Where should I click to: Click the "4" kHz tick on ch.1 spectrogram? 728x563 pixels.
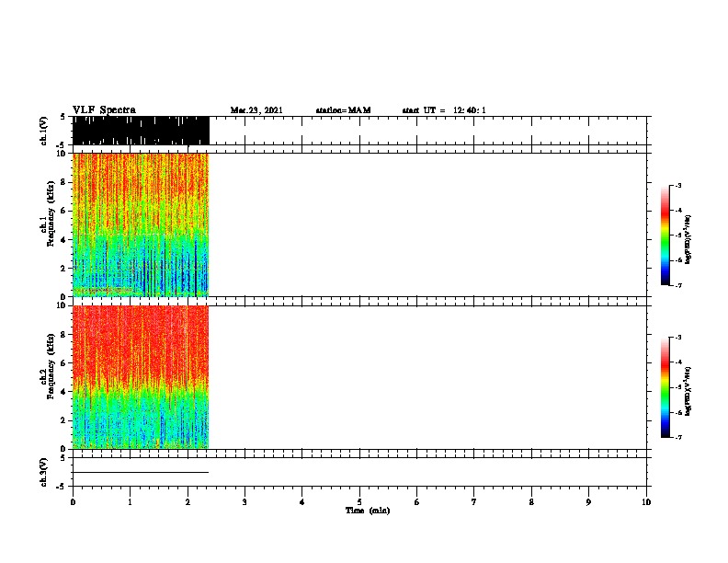click(x=63, y=240)
